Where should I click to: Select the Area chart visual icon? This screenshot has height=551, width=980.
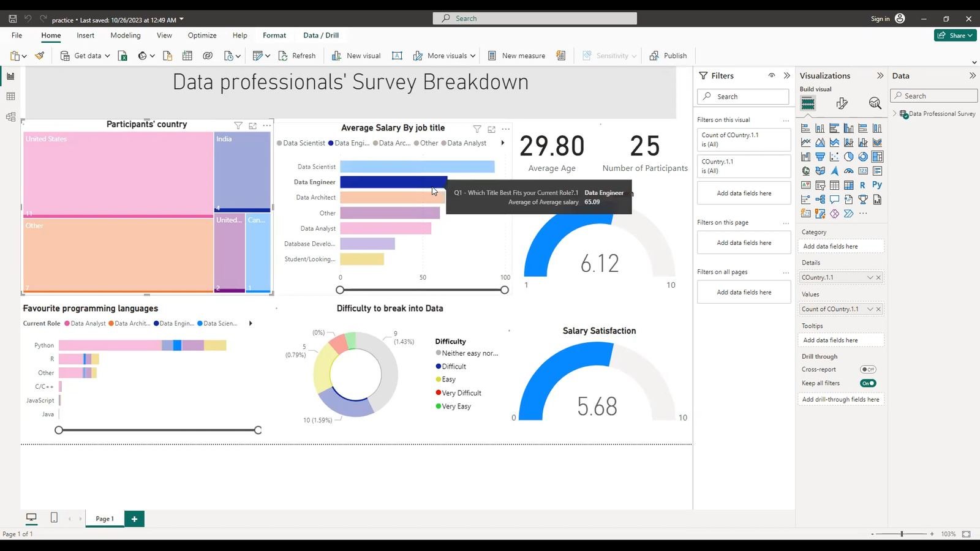pyautogui.click(x=820, y=143)
